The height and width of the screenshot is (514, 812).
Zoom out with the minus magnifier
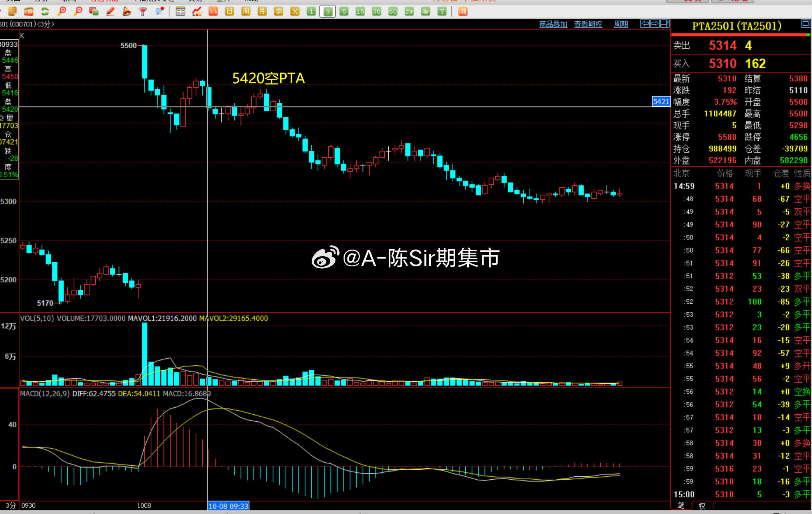click(x=78, y=12)
